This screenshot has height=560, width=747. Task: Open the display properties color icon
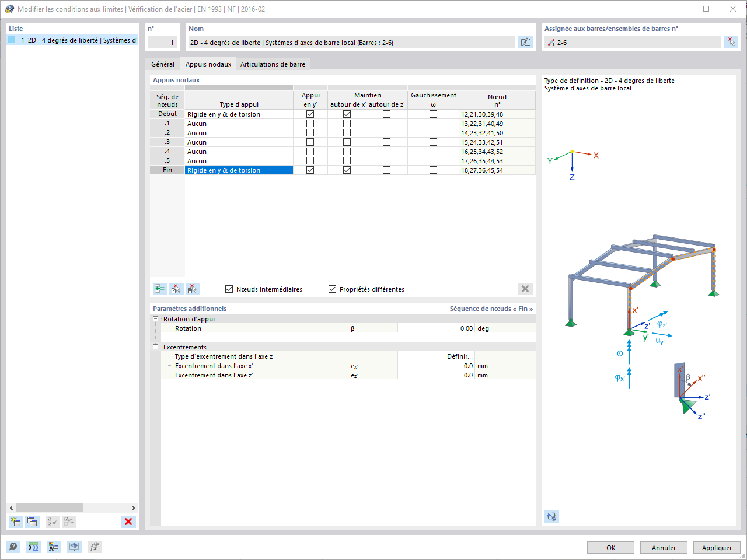tap(54, 547)
